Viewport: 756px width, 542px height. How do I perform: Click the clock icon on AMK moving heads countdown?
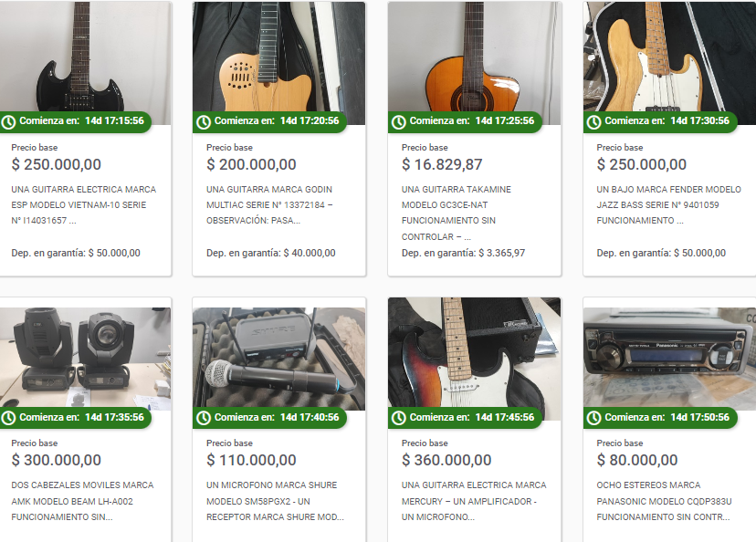click(x=8, y=418)
